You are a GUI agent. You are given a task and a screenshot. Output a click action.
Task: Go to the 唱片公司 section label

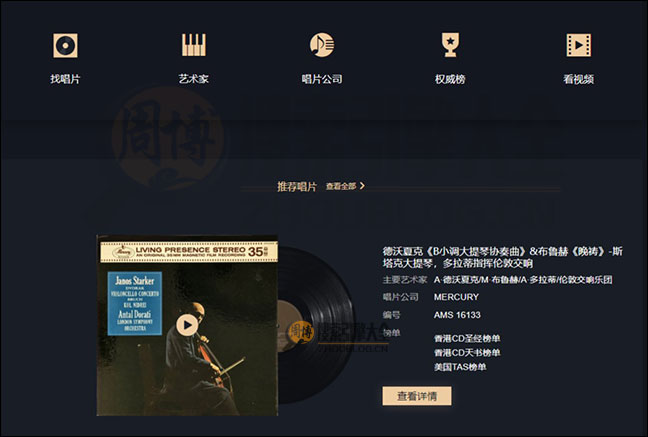[322, 79]
